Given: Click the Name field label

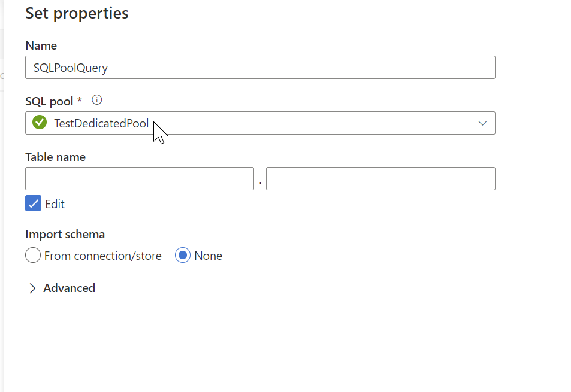Looking at the screenshot, I should [41, 46].
